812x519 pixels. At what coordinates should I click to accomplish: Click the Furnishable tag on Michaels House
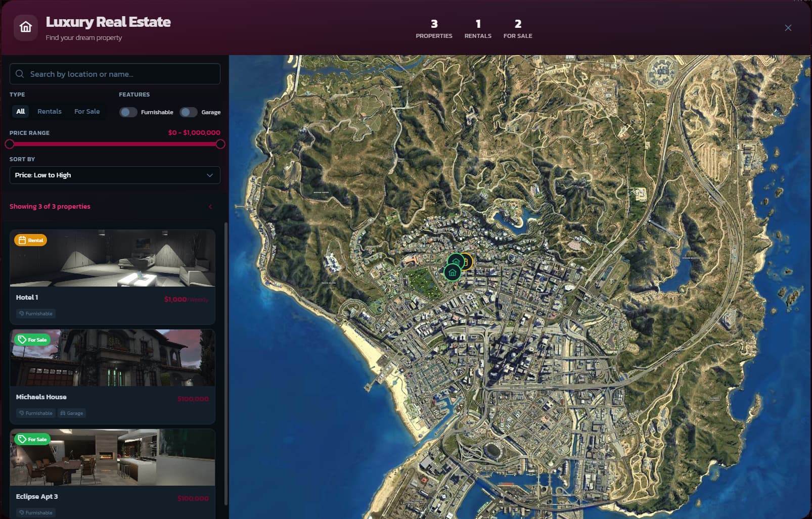point(35,413)
